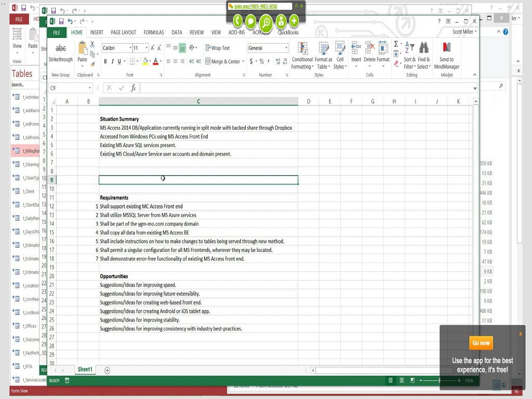Switch to Page Break Preview view
The image size is (532, 399).
click(x=412, y=381)
